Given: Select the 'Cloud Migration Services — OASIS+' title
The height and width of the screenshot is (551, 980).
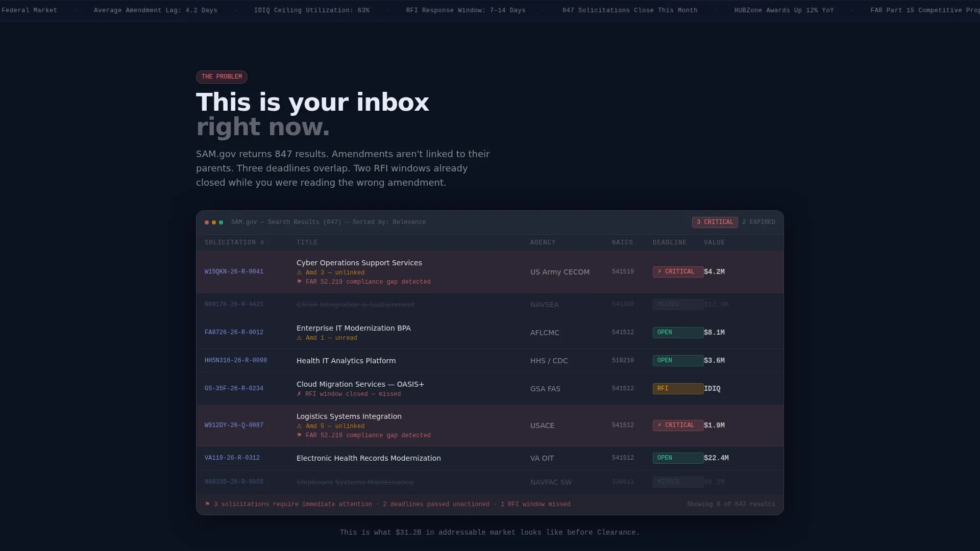Looking at the screenshot, I should click(x=360, y=384).
